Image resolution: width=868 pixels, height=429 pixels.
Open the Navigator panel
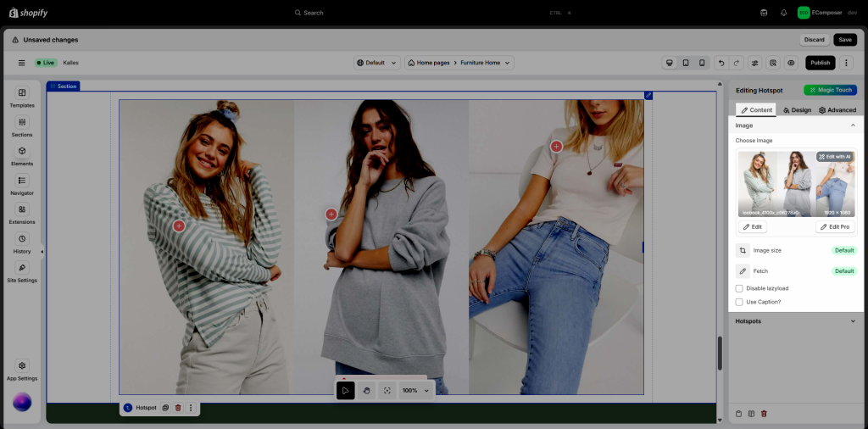tap(22, 184)
